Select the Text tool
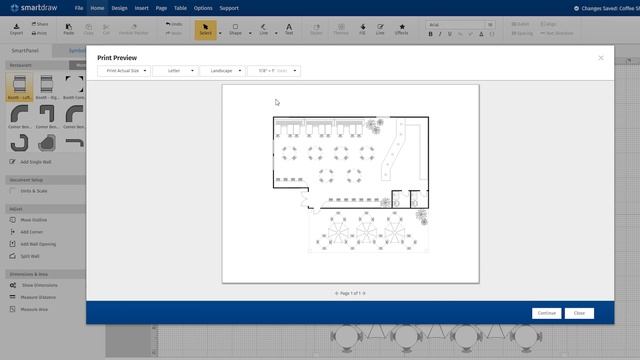The height and width of the screenshot is (360, 640). pos(289,29)
